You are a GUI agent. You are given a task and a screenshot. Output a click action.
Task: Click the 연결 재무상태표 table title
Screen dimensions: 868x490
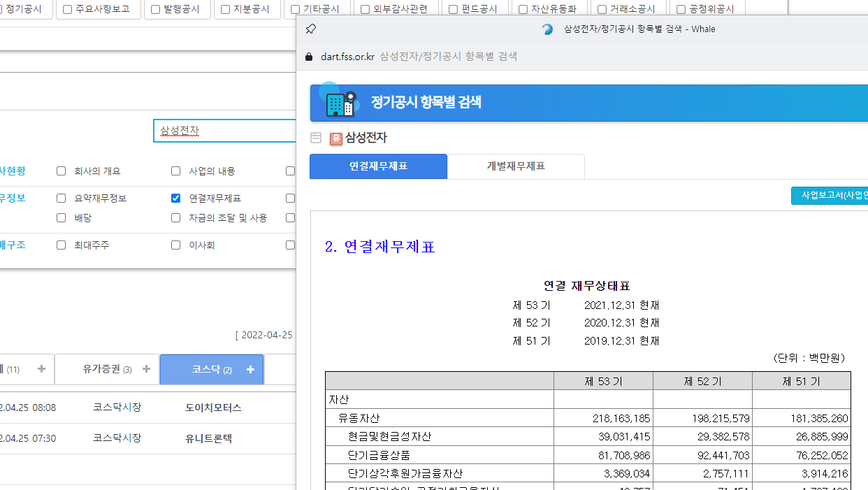click(x=587, y=286)
